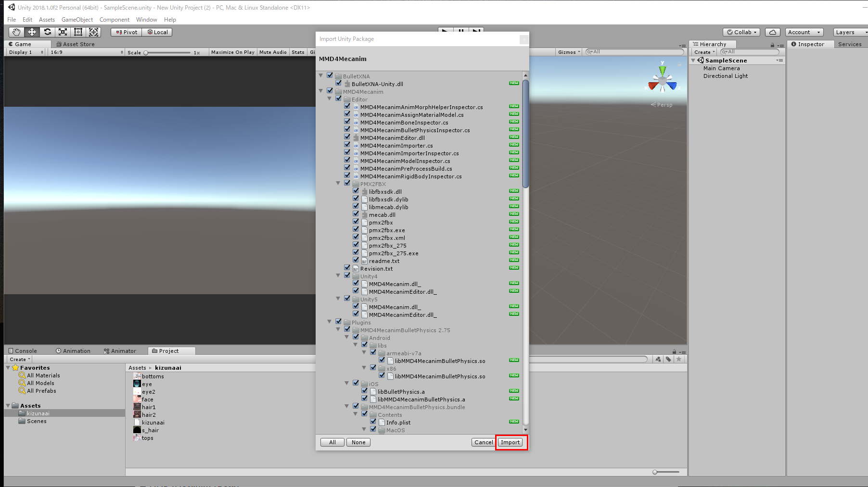Click the cloud services icon
Image resolution: width=868 pixels, height=487 pixels.
[772, 32]
